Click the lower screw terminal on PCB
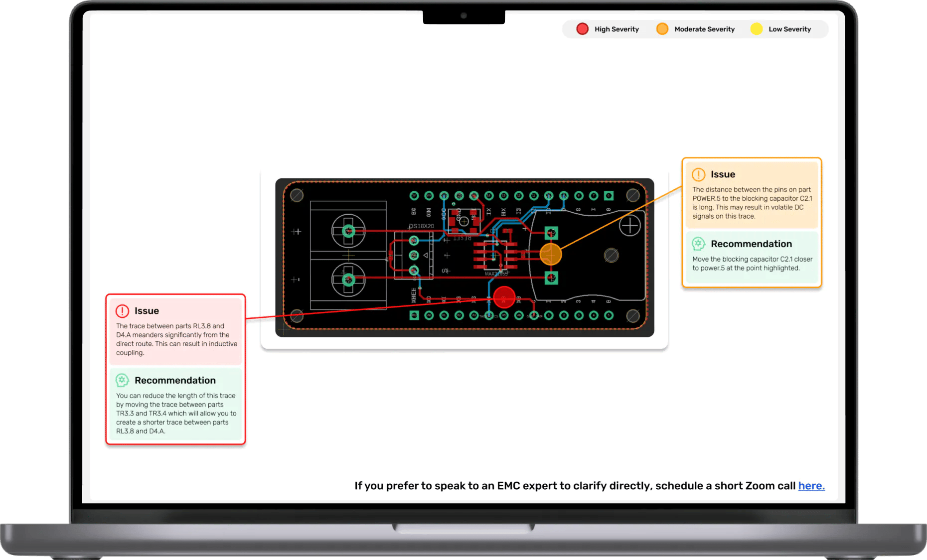This screenshot has height=560, width=927. click(x=348, y=280)
